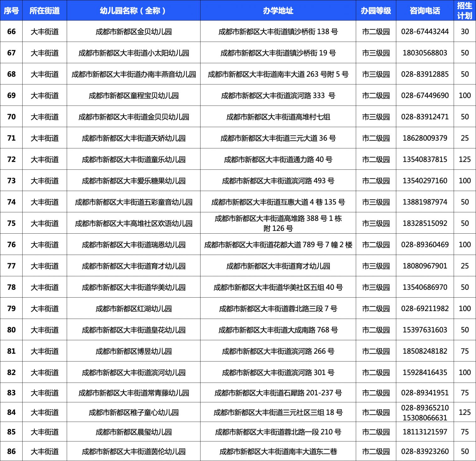Click 成都市新都区大丰高堆社区欢语幼儿园
Screen dimensions: 476x461
click(134, 224)
